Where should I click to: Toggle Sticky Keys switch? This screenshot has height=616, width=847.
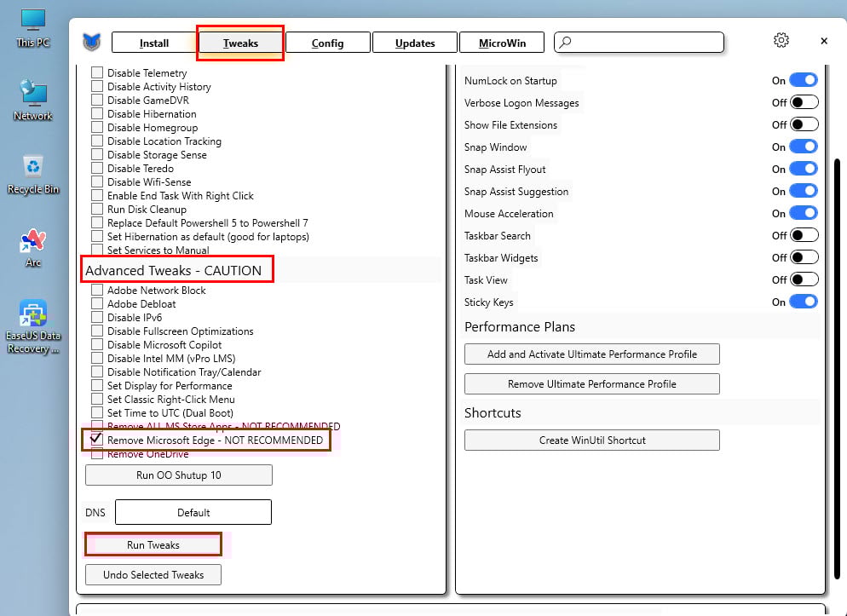pos(804,302)
